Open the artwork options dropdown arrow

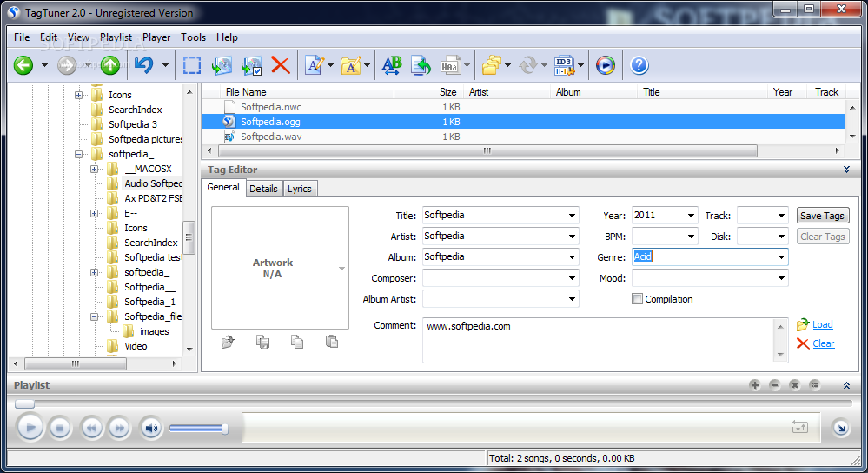coord(341,269)
